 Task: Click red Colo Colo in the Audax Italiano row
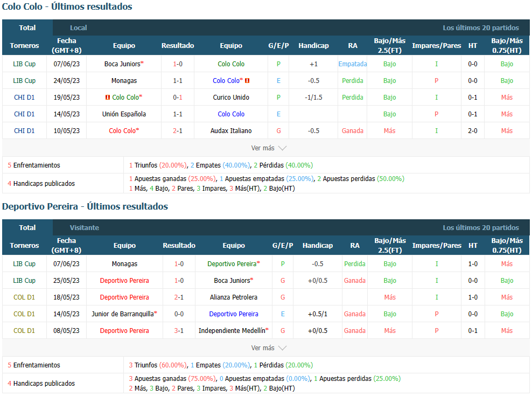click(122, 131)
